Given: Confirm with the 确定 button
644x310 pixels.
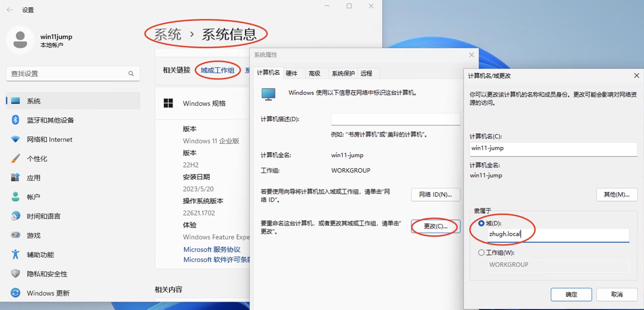Looking at the screenshot, I should (571, 294).
